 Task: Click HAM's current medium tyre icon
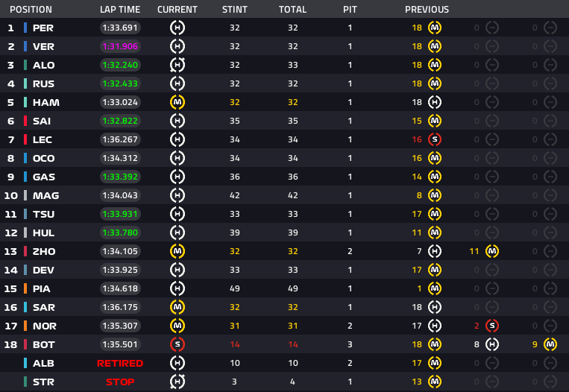point(177,102)
